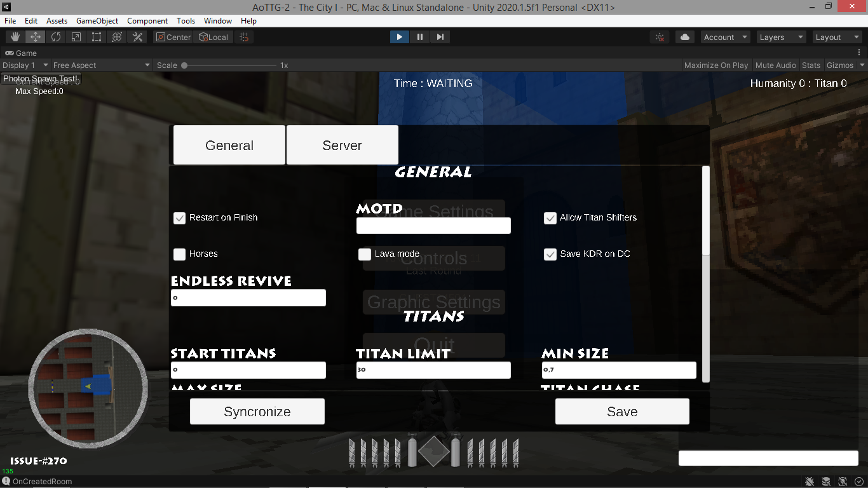The height and width of the screenshot is (488, 868).
Task: Open the Unity Cloud services
Action: (x=684, y=37)
